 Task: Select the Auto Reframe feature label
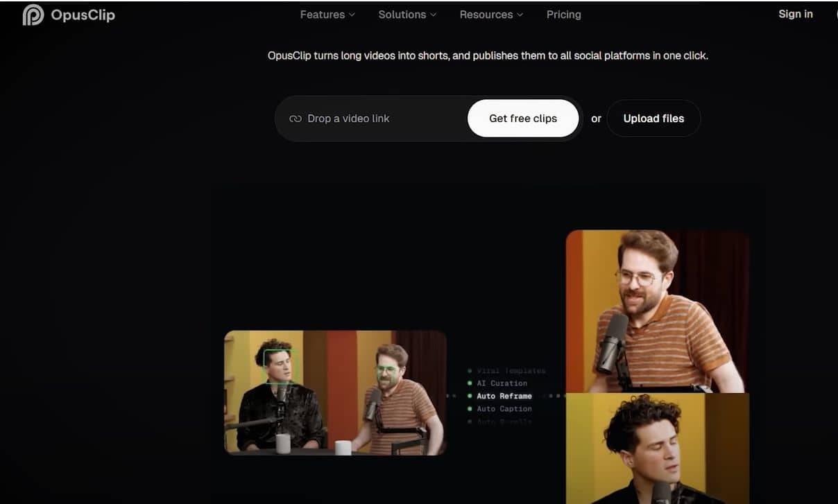[x=504, y=396]
